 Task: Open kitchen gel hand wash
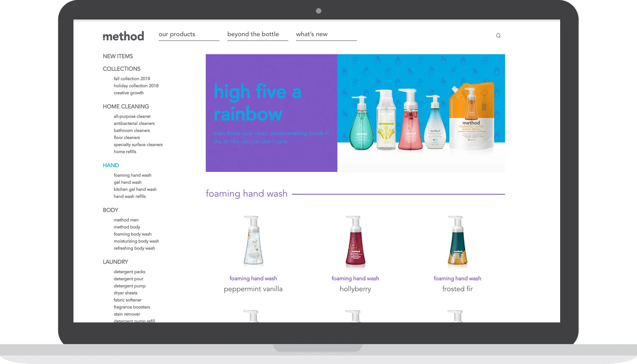click(x=135, y=190)
